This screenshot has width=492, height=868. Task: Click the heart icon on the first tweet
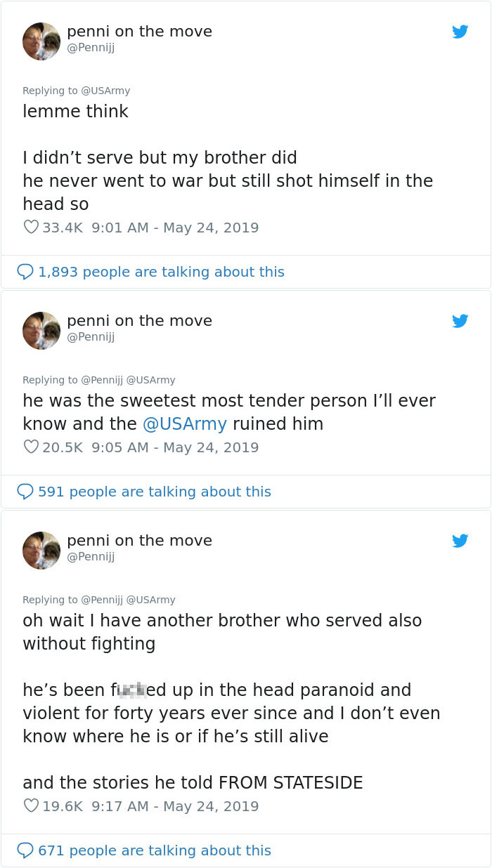31,227
